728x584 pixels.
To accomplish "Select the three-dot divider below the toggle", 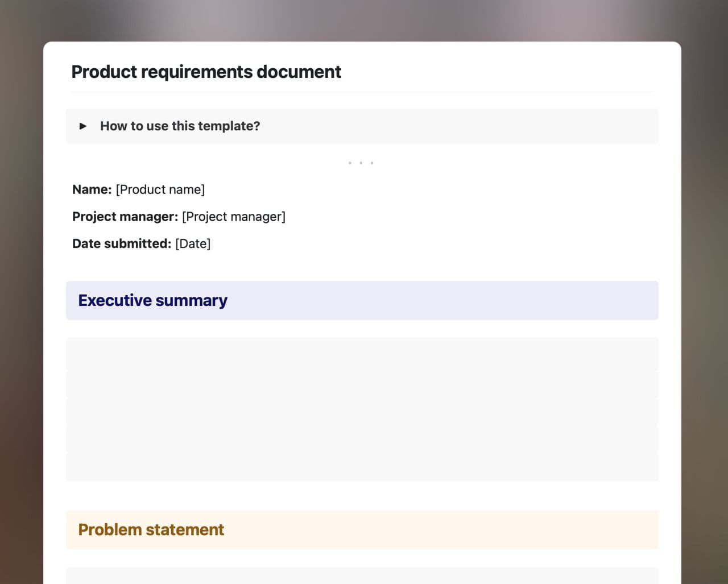I will (361, 163).
